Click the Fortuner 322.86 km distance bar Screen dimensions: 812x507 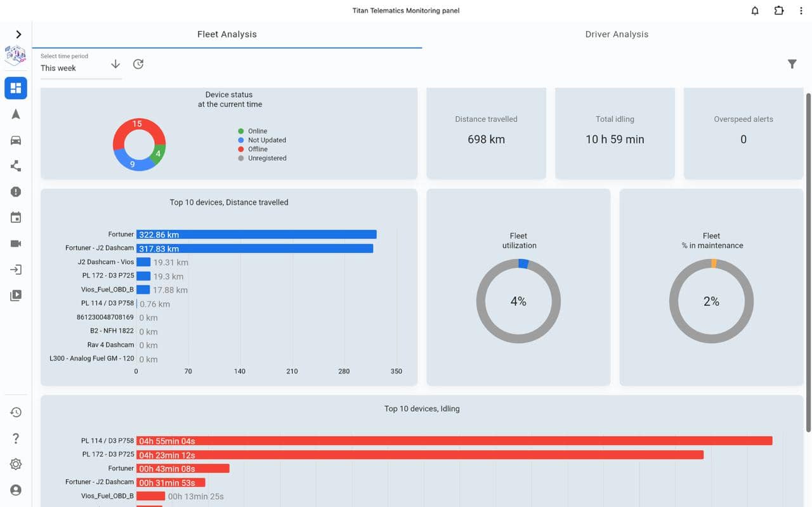(256, 235)
